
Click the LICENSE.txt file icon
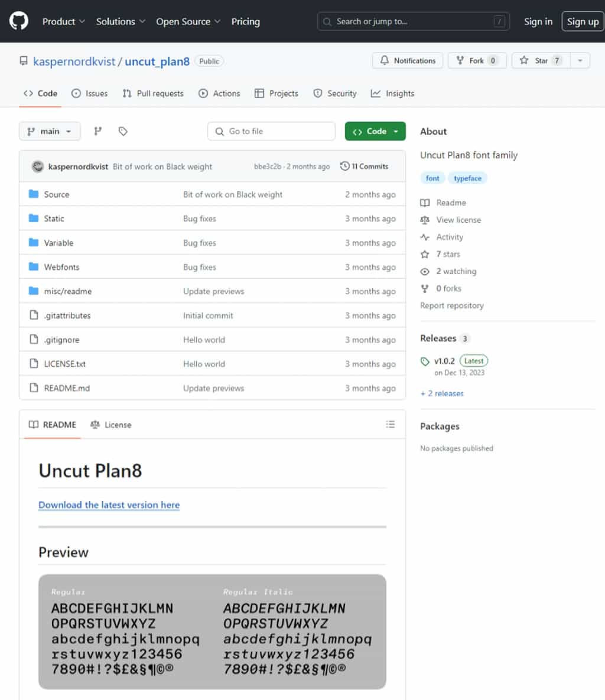[34, 363]
